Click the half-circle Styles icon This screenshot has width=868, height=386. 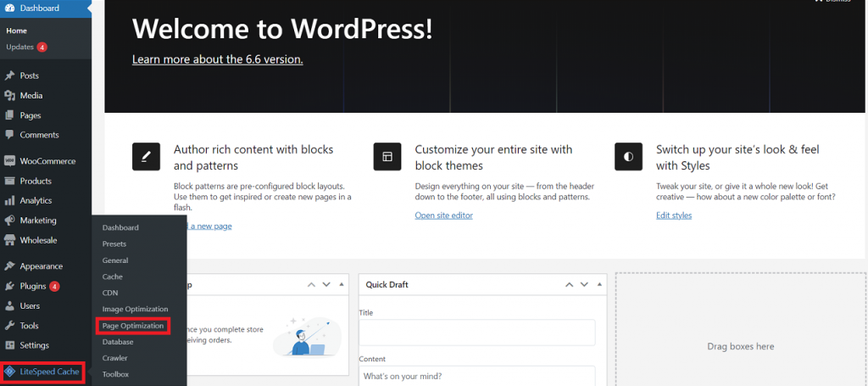pos(628,157)
